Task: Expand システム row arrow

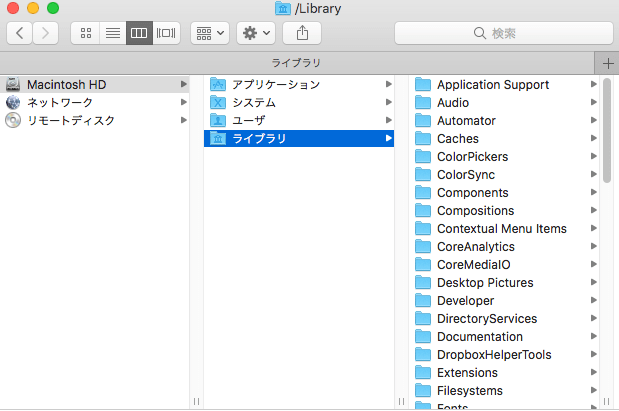Action: point(389,102)
